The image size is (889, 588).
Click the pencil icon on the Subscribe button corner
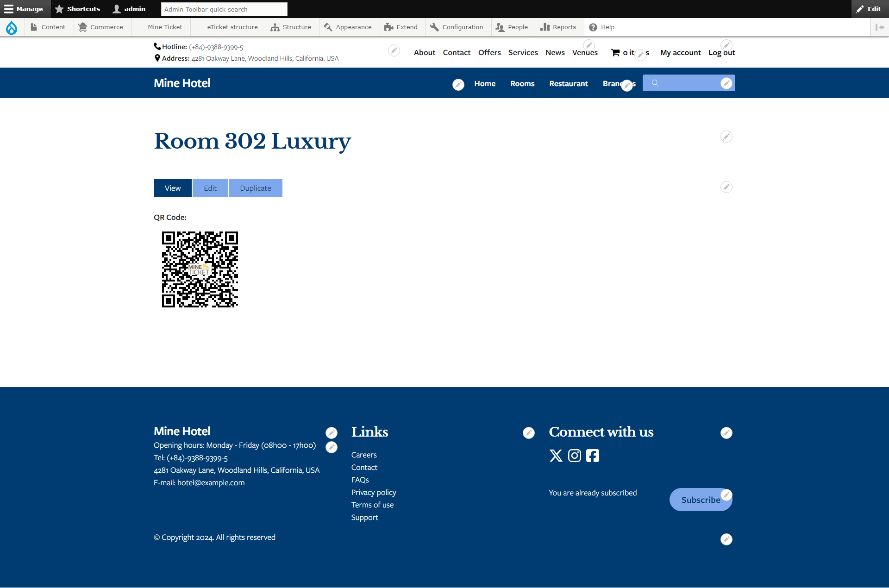click(726, 494)
